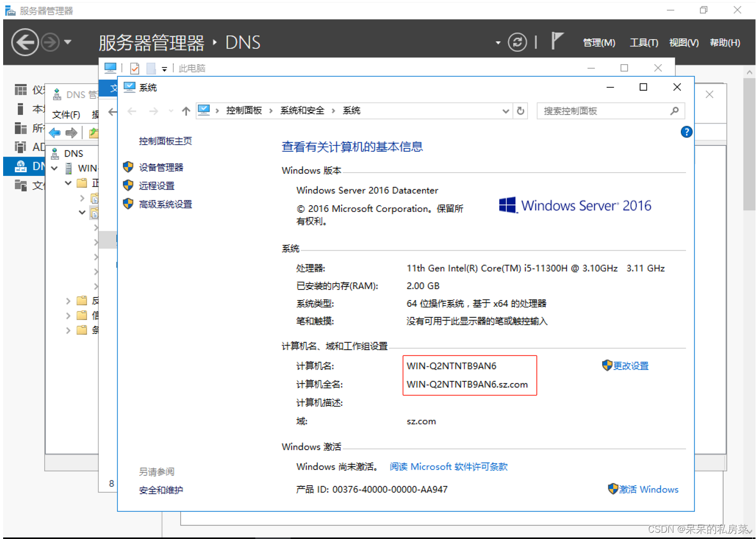Click the forward arrow in DNS Manager toolbar
The width and height of the screenshot is (756, 539).
point(71,133)
